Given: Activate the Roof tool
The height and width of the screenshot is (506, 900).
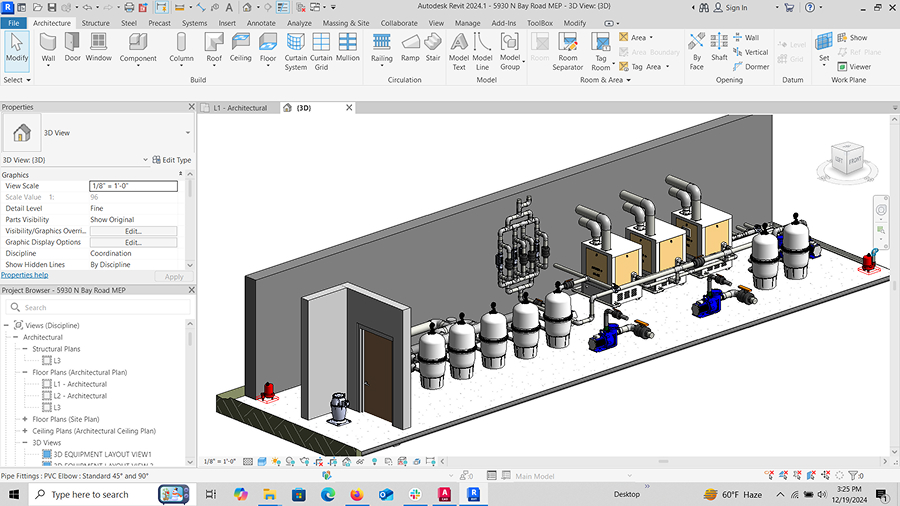Looking at the screenshot, I should point(214,48).
